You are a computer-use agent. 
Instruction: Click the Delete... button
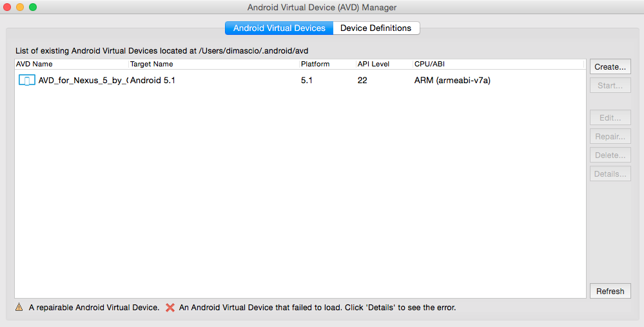pos(610,155)
